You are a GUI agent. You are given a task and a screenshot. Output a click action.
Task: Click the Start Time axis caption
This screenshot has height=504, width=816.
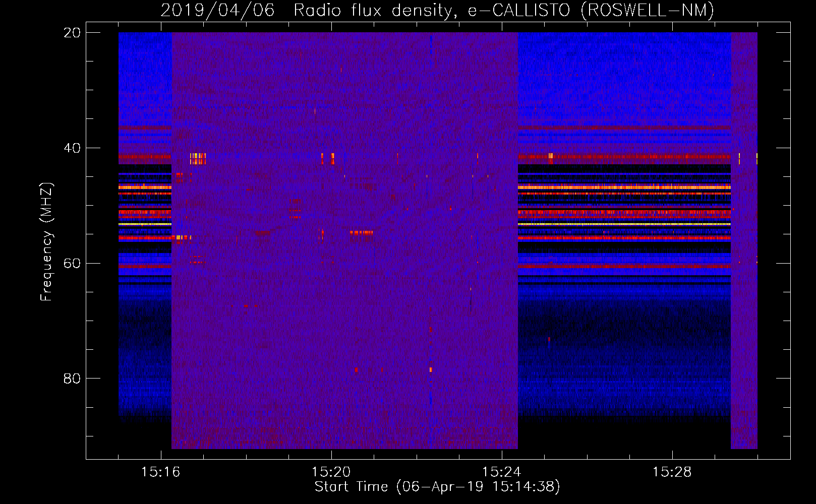(437, 487)
